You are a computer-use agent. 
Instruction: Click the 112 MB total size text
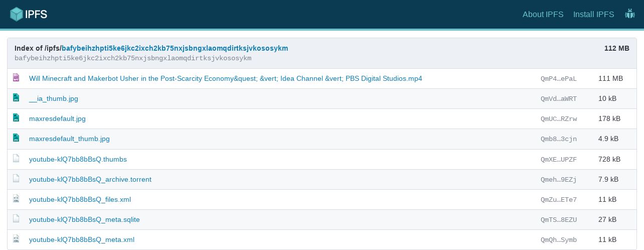pyautogui.click(x=617, y=48)
